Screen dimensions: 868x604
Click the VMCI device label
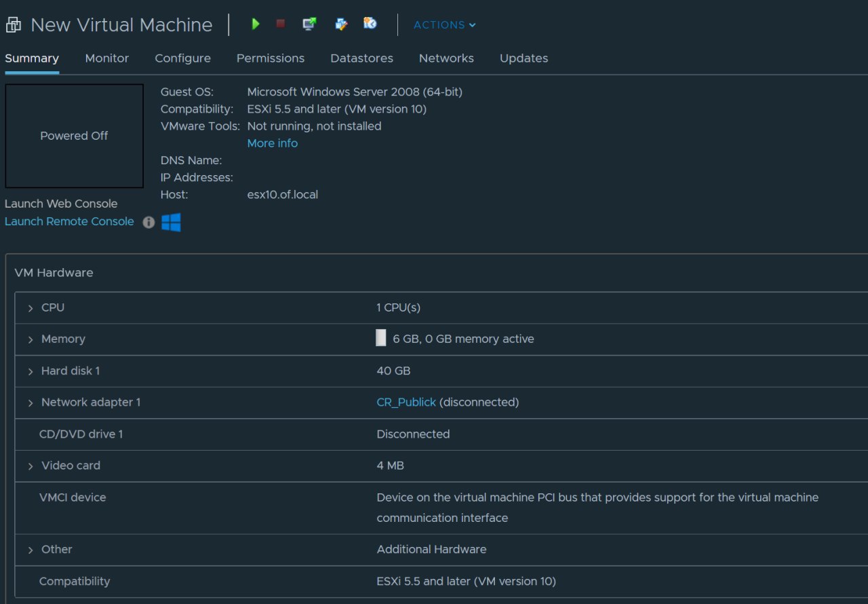click(x=73, y=497)
